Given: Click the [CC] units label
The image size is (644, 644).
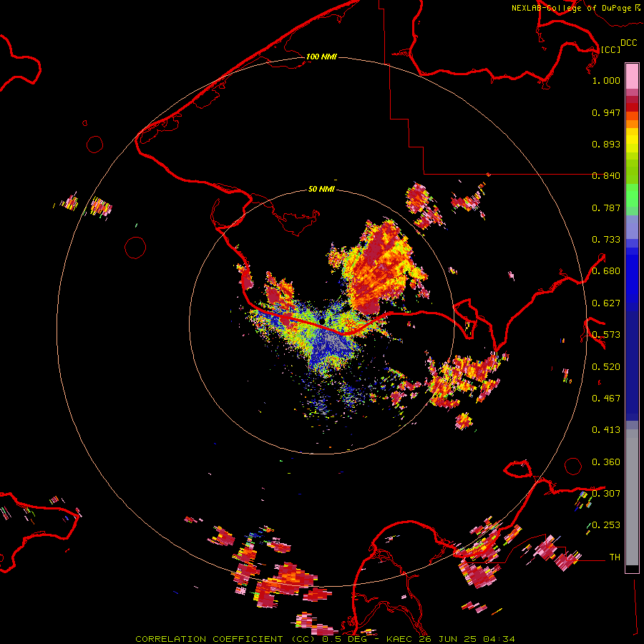Looking at the screenshot, I should coord(610,49).
